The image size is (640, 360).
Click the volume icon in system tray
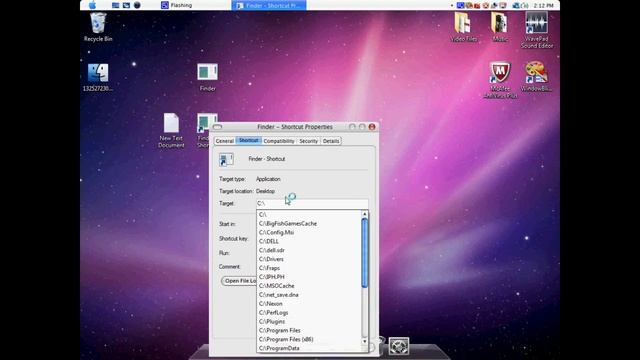pyautogui.click(x=525, y=5)
